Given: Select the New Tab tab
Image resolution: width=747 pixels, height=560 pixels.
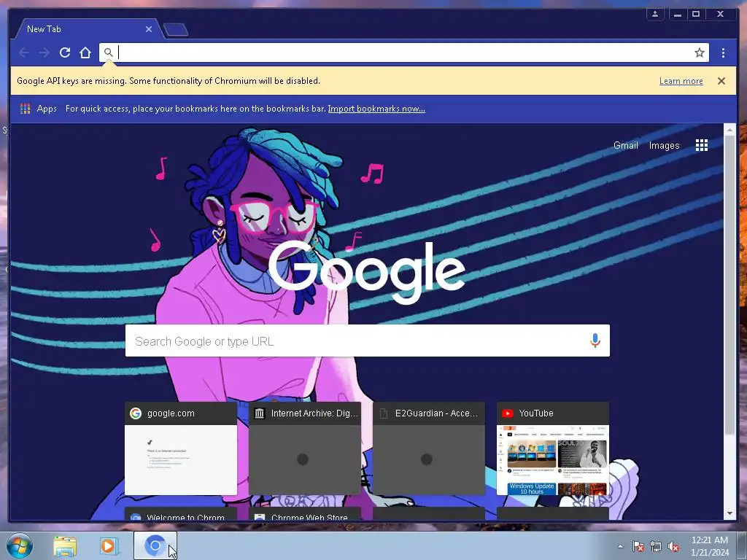Looking at the screenshot, I should click(89, 29).
